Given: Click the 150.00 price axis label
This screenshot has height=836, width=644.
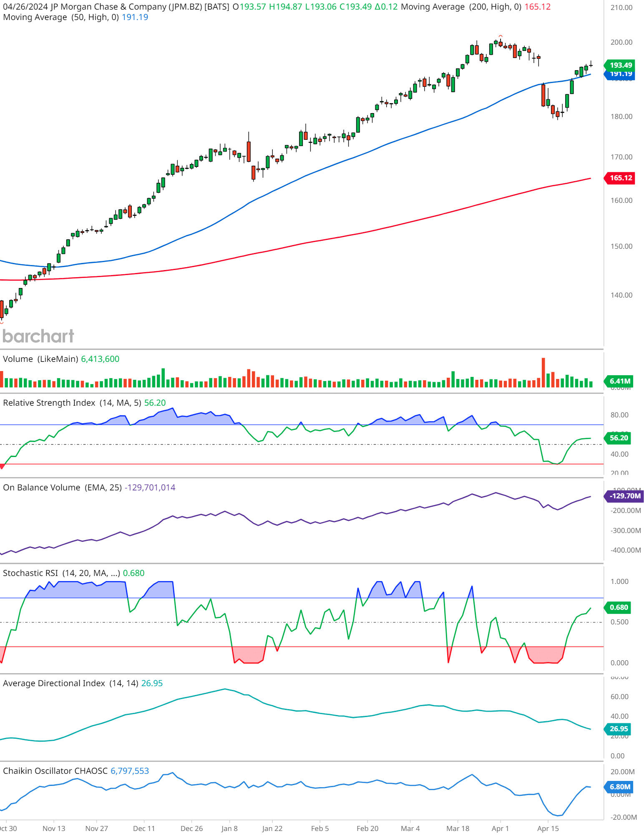Looking at the screenshot, I should point(621,246).
